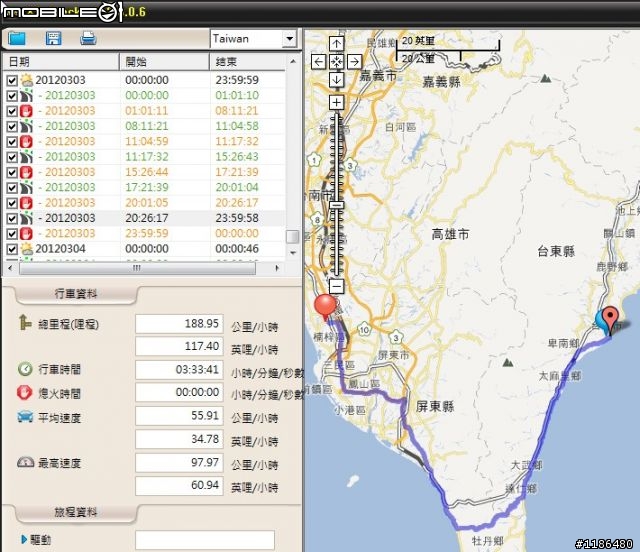Click engine-off time field showing 00:00:00
640x552 pixels.
pos(179,392)
